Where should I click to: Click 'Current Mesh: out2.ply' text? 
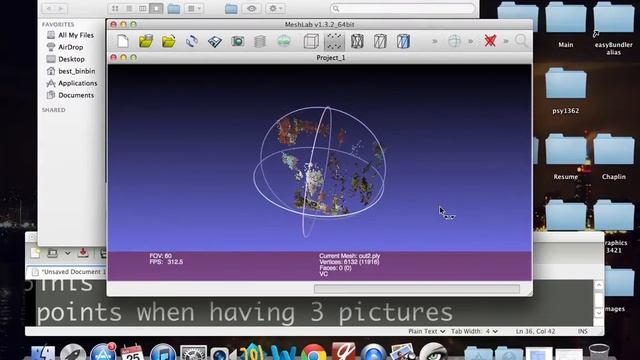(x=350, y=256)
